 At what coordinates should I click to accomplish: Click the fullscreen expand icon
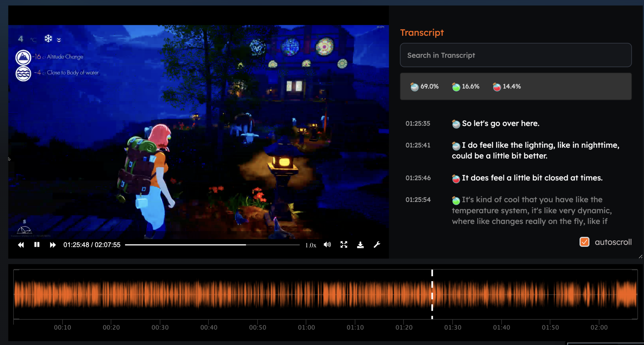344,244
